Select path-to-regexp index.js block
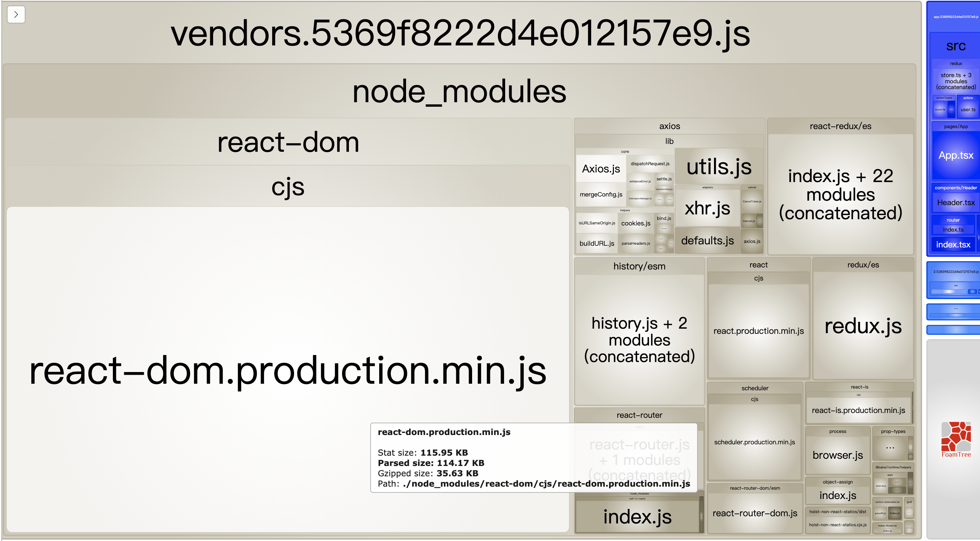The image size is (980, 541). pyautogui.click(x=637, y=517)
